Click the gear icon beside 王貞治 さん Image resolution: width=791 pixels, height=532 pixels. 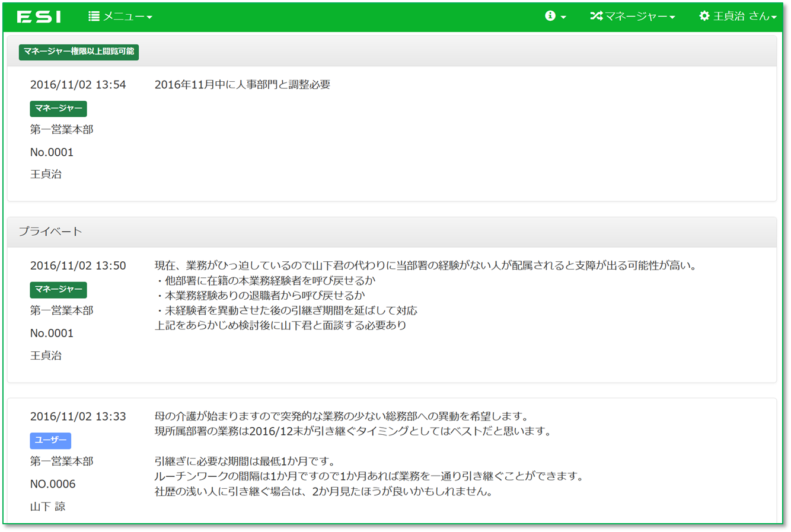click(x=704, y=17)
